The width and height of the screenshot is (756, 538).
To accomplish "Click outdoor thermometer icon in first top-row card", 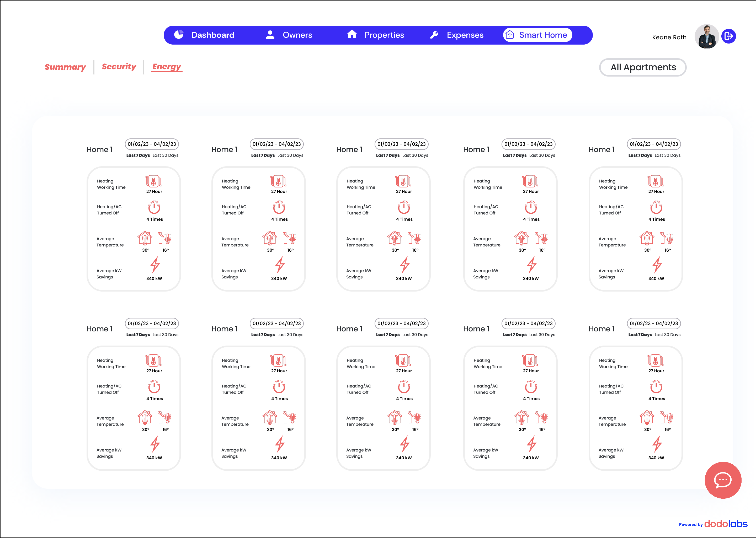I will (x=165, y=238).
